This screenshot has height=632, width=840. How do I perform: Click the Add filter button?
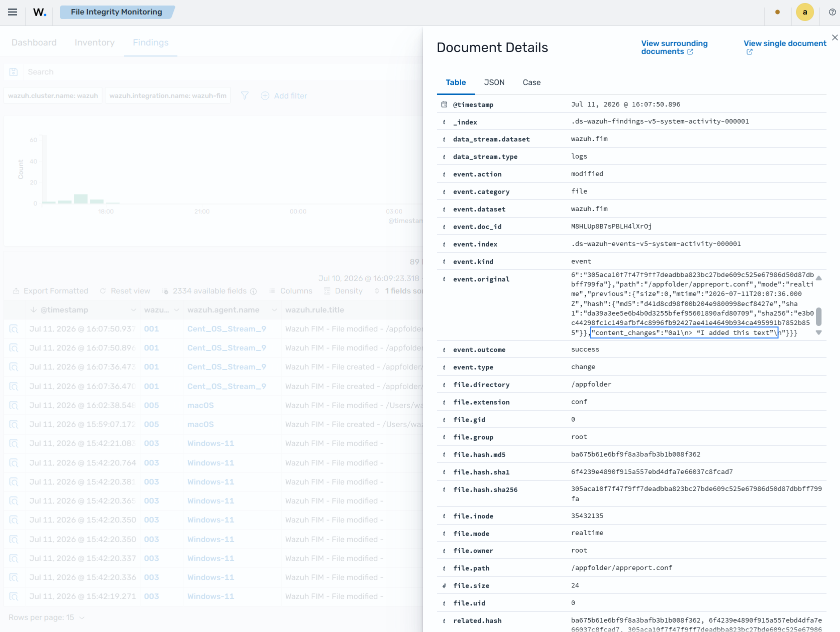(284, 95)
